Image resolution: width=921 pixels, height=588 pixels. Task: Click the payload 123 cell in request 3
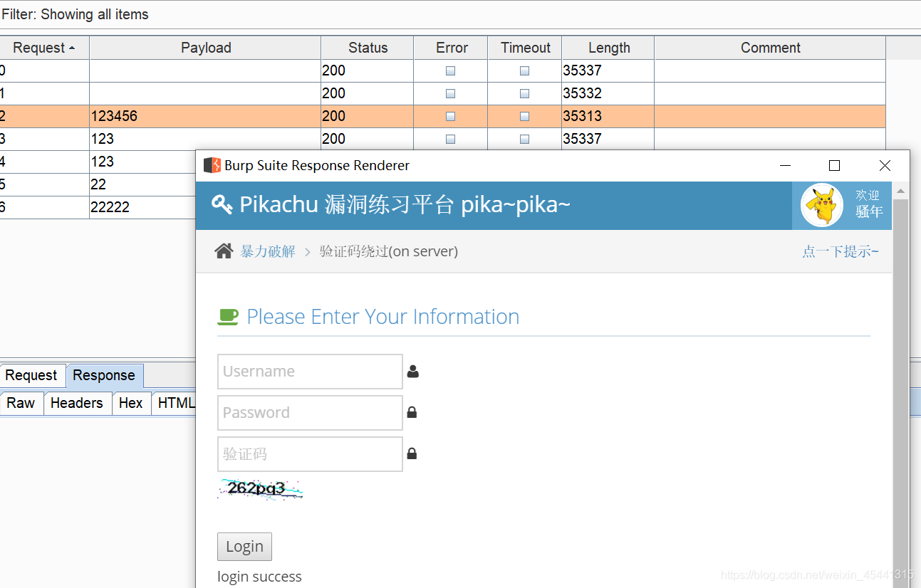click(205, 139)
